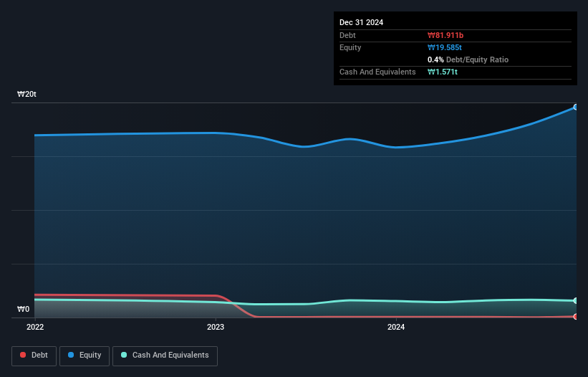Click the Equity label in tooltip
The width and height of the screenshot is (588, 377).
coord(350,47)
